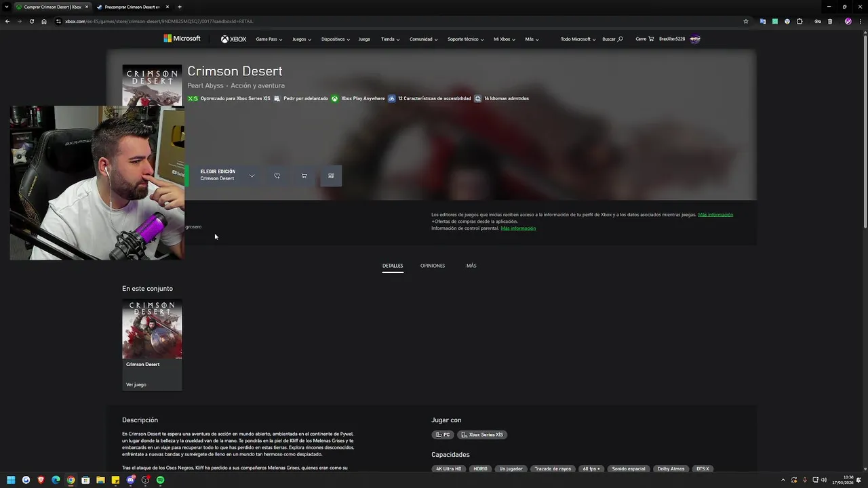The width and height of the screenshot is (868, 488).
Task: Click the 4K Ultra HD capability tag
Action: coord(448,468)
